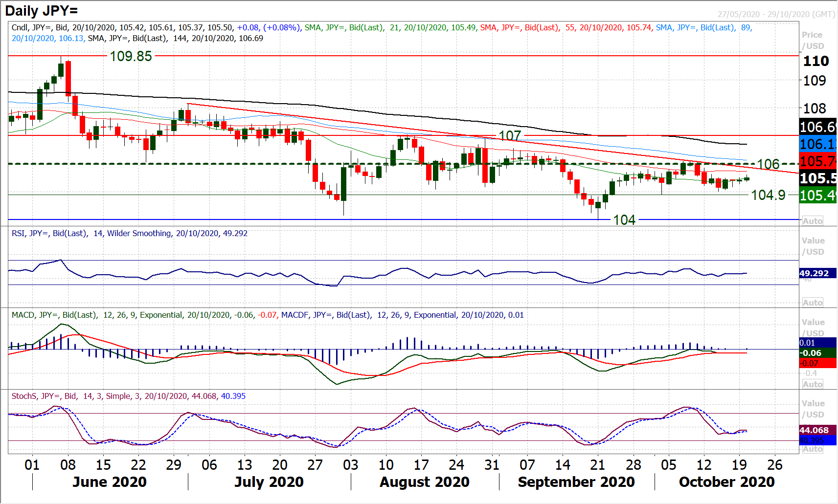
Task: Select the blue 106.13 SMA price tag
Action: [x=817, y=144]
